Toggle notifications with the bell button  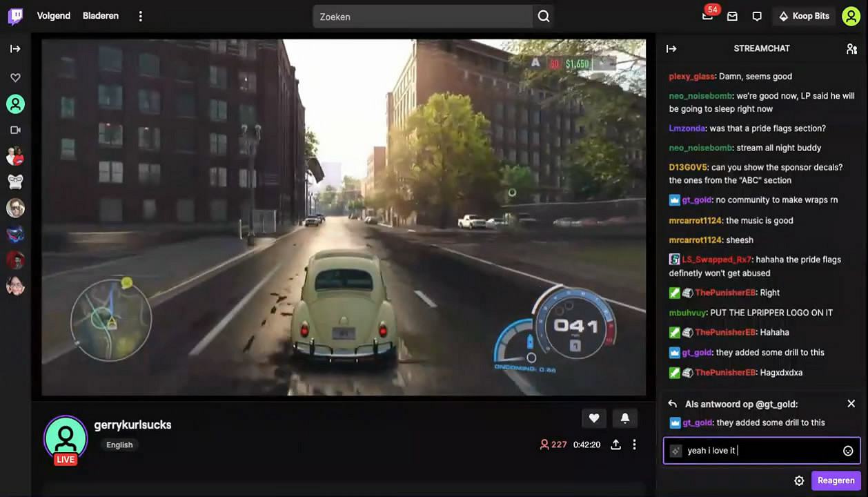[625, 418]
